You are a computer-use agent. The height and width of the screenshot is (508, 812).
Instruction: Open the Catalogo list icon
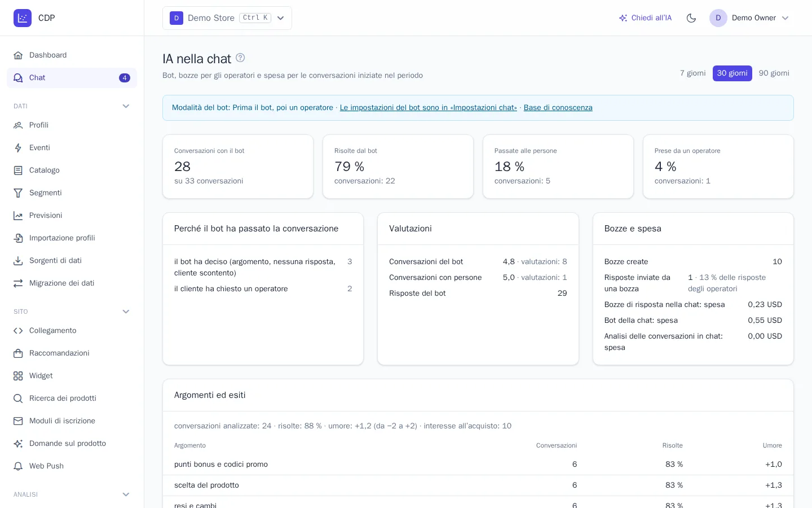pos(18,170)
